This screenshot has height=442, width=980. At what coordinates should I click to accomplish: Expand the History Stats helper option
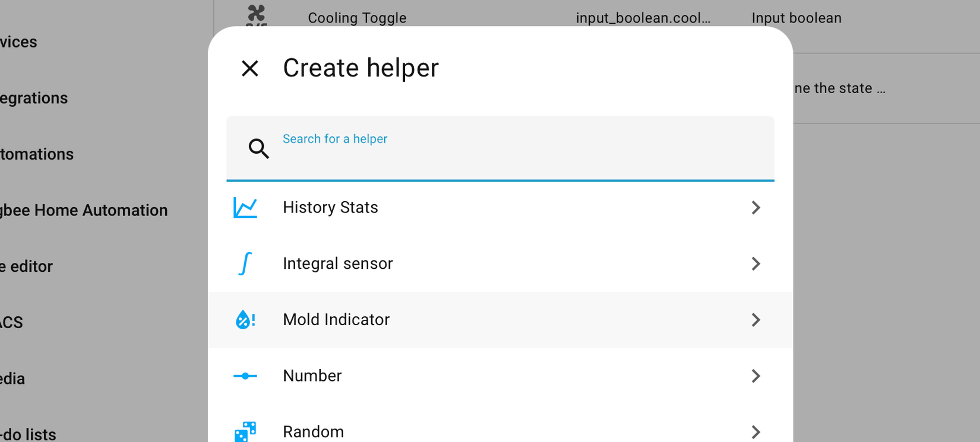click(755, 208)
